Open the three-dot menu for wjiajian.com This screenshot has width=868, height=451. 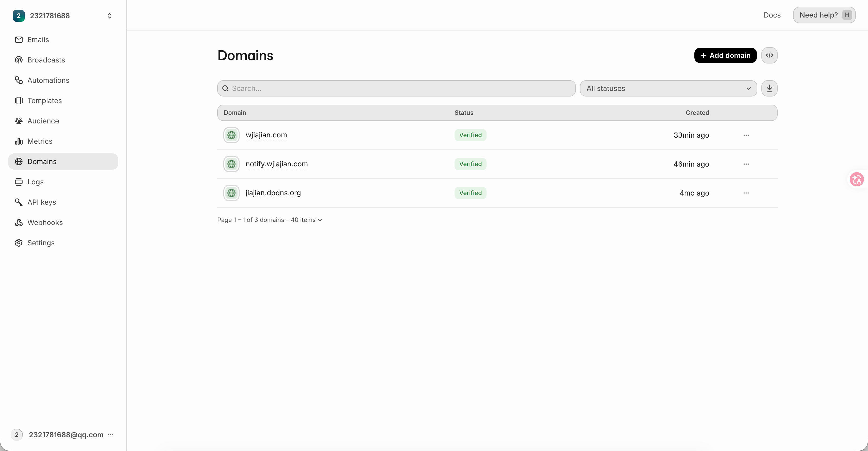click(746, 135)
